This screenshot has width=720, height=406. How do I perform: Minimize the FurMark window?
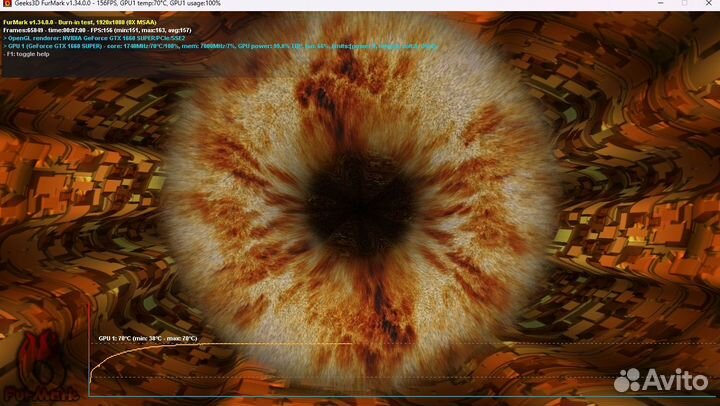pyautogui.click(x=660, y=3)
